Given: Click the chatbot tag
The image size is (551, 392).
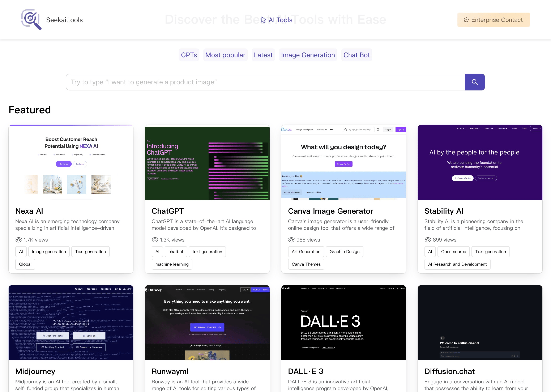Looking at the screenshot, I should [176, 252].
